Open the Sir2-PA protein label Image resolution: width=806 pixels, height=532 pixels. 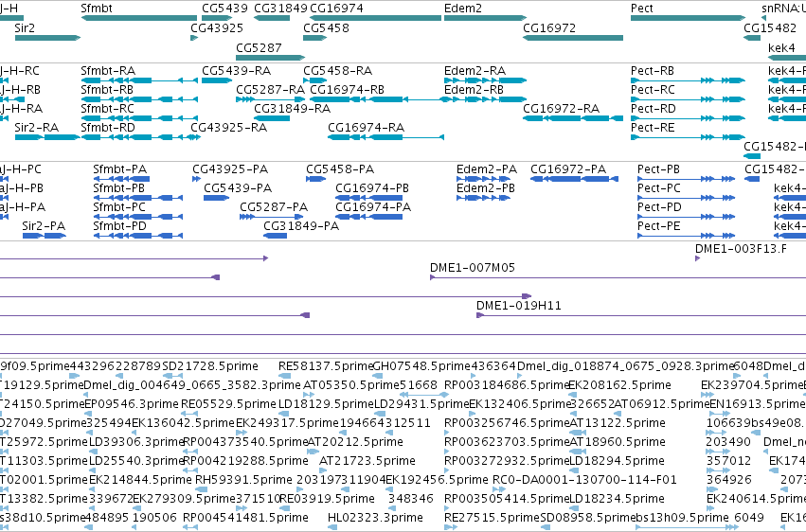[x=44, y=226]
